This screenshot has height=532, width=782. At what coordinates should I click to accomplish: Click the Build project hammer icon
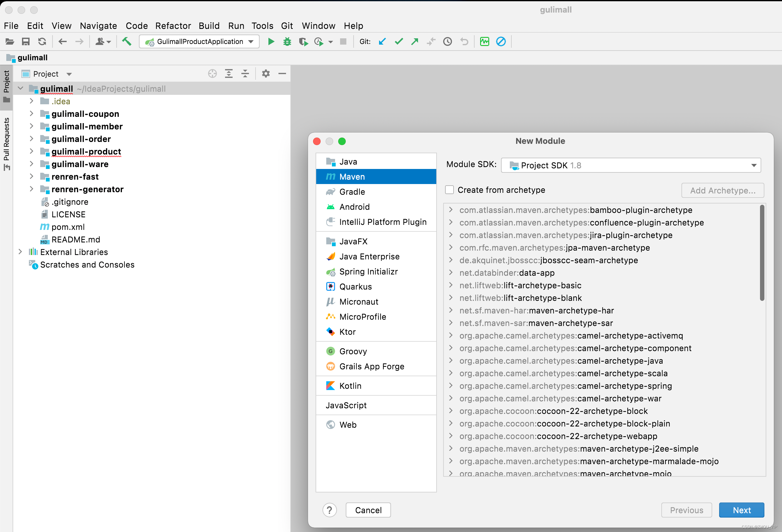pyautogui.click(x=127, y=42)
